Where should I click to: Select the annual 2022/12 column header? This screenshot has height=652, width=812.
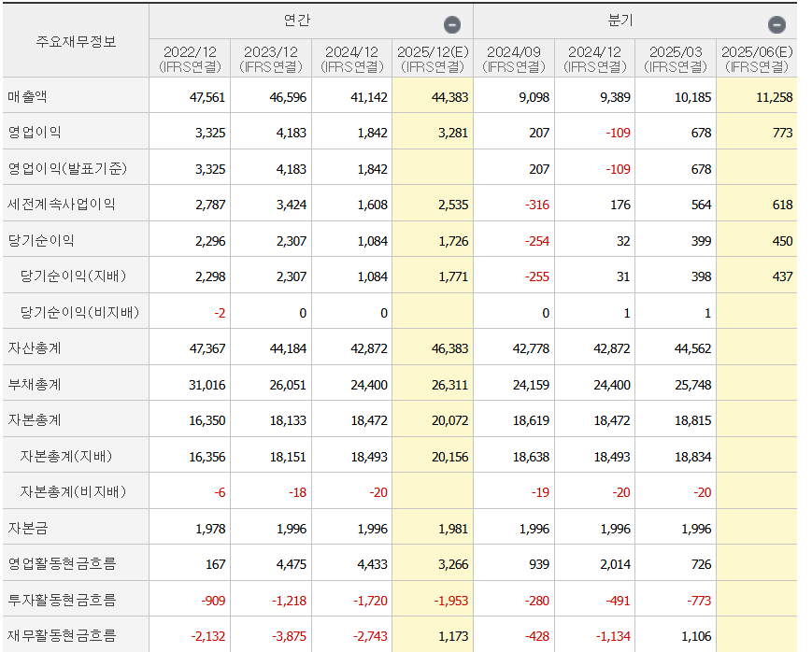[x=190, y=59]
